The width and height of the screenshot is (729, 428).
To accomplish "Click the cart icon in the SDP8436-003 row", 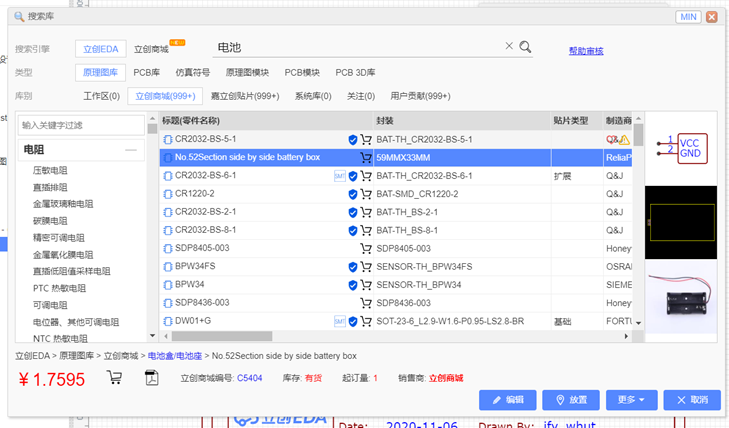I will pos(366,303).
